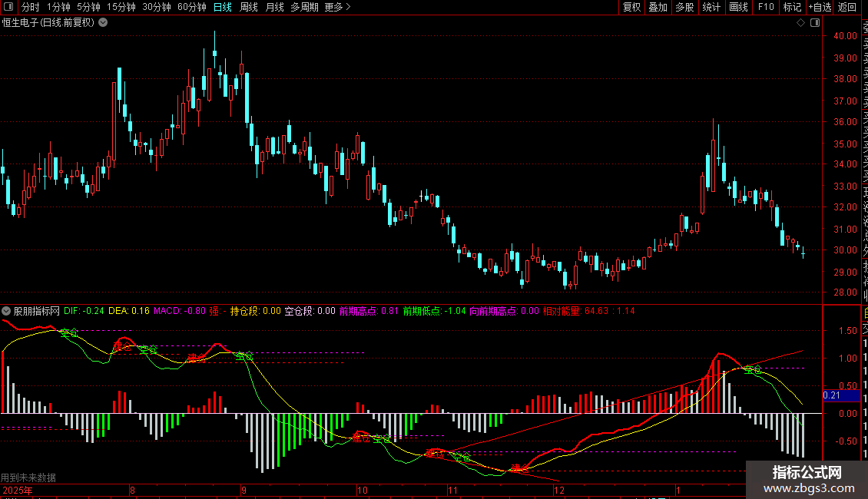Select the 15分钟 period tab

[x=121, y=7]
